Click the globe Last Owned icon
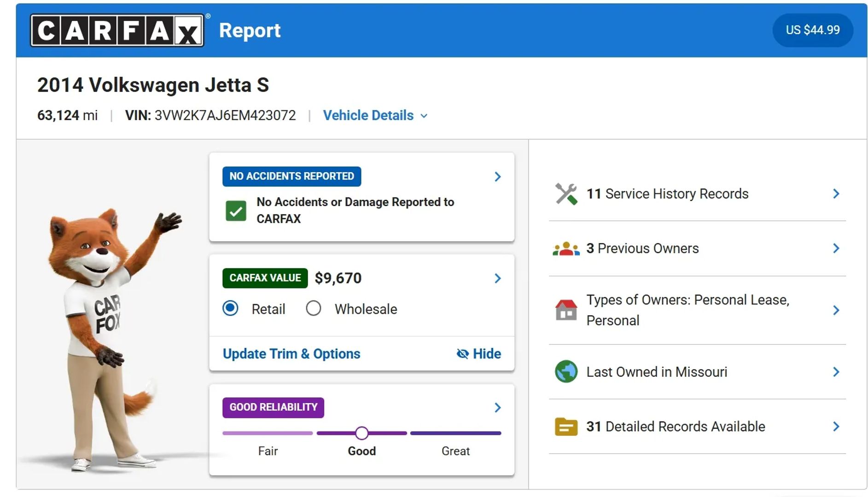This screenshot has width=868, height=497. point(566,372)
